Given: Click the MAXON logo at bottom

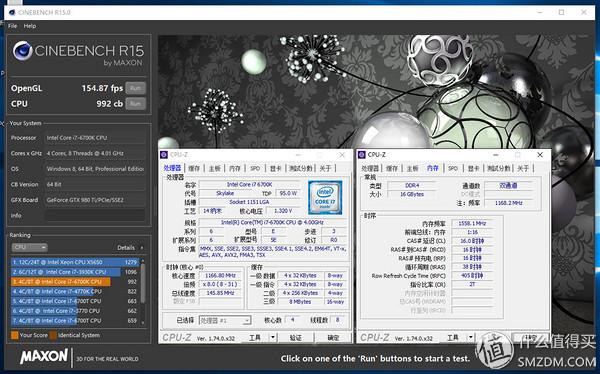Looking at the screenshot, I should click(x=44, y=357).
